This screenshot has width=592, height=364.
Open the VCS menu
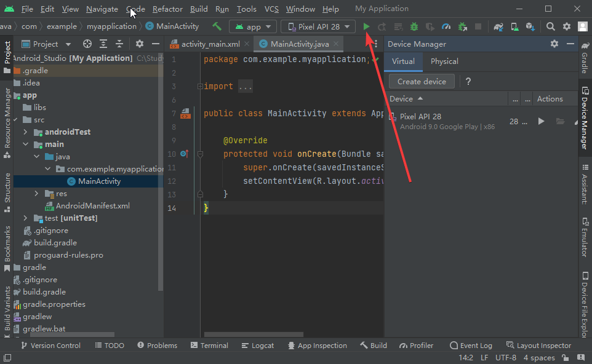pyautogui.click(x=271, y=9)
